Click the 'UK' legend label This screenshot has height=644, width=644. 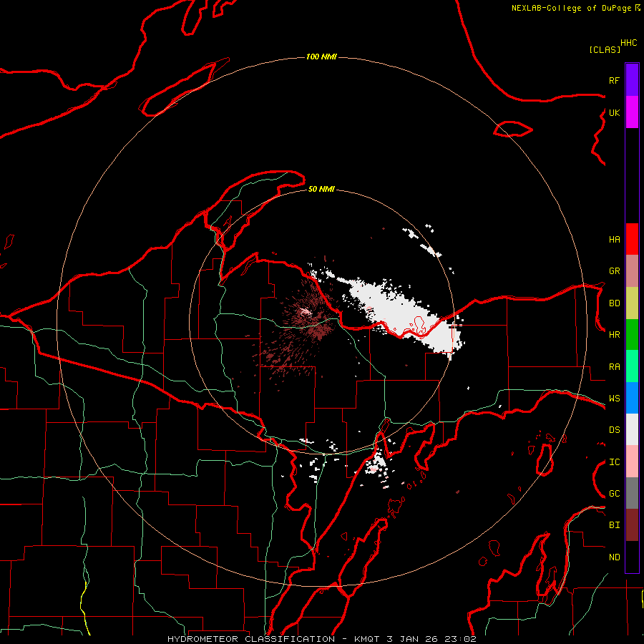click(614, 112)
